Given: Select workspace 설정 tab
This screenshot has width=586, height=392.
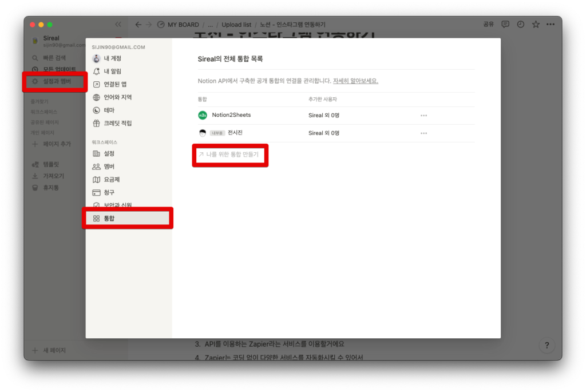Looking at the screenshot, I should (x=129, y=153).
